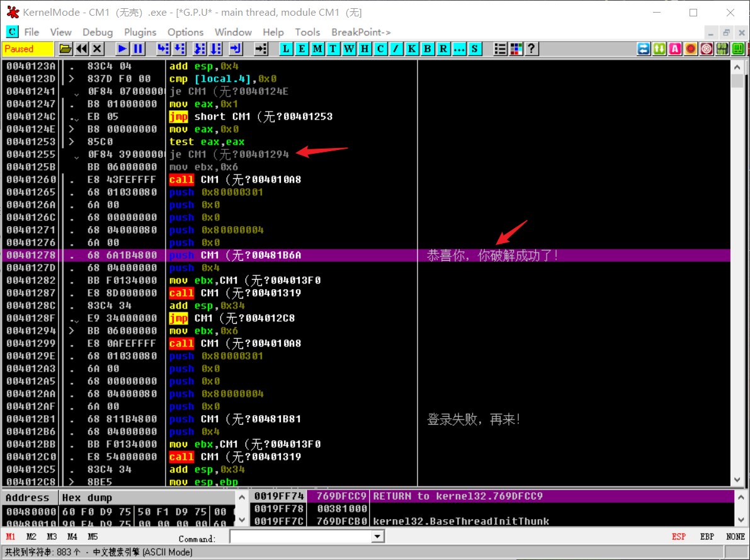Switch stack tracking to EBP
This screenshot has width=750, height=560.
coord(707,537)
